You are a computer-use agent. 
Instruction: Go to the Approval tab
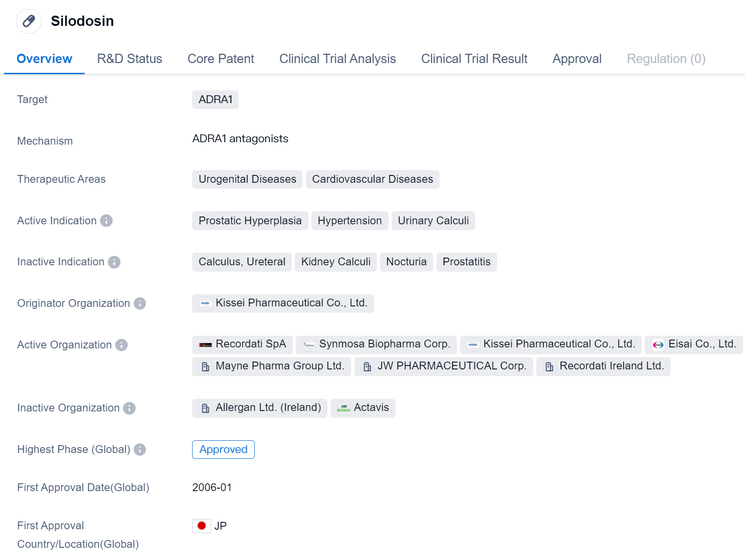point(577,59)
